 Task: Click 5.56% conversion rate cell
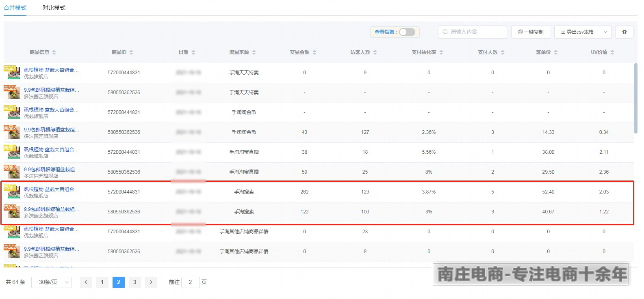click(429, 152)
